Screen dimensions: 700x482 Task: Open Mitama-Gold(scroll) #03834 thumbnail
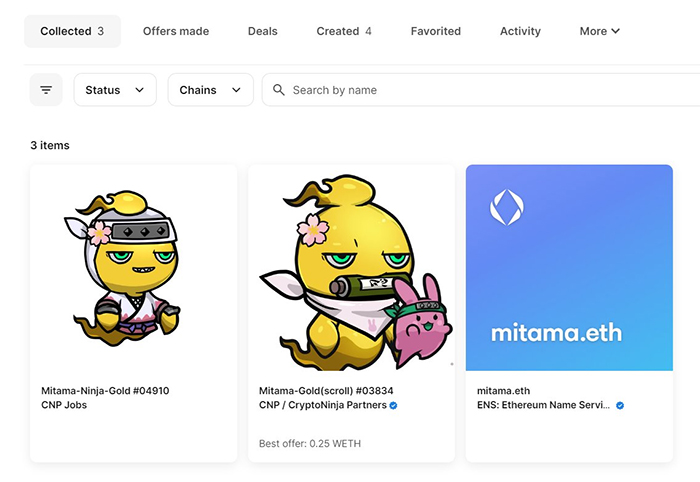coord(351,268)
